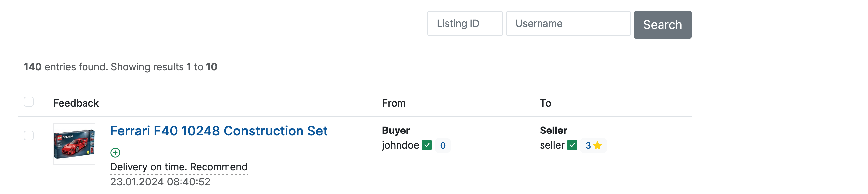
Task: Click johndoe's green verified checkmark icon
Action: pyautogui.click(x=426, y=145)
